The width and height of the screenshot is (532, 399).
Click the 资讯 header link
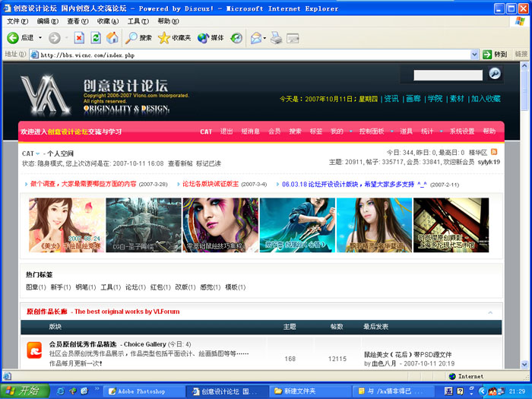[x=391, y=99]
